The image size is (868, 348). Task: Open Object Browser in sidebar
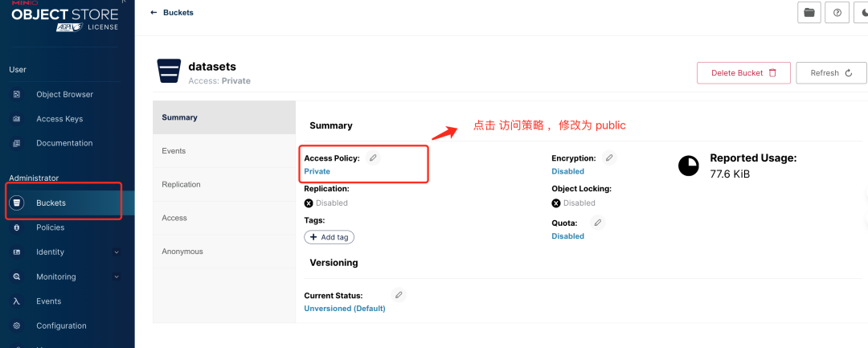(64, 95)
